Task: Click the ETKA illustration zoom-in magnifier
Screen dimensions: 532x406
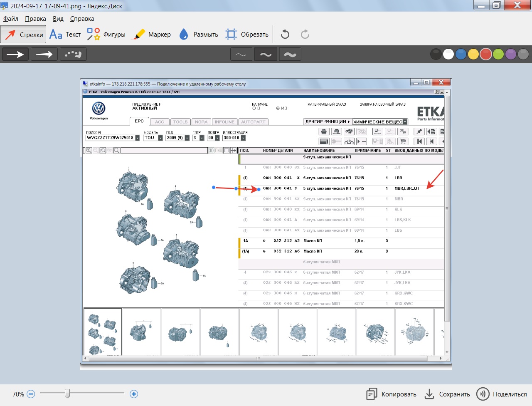Action: pyautogui.click(x=89, y=150)
